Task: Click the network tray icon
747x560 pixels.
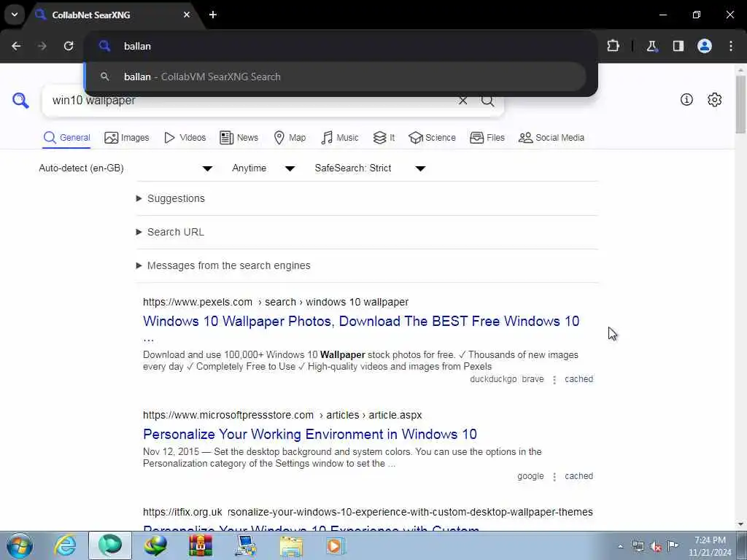Action: [638, 546]
